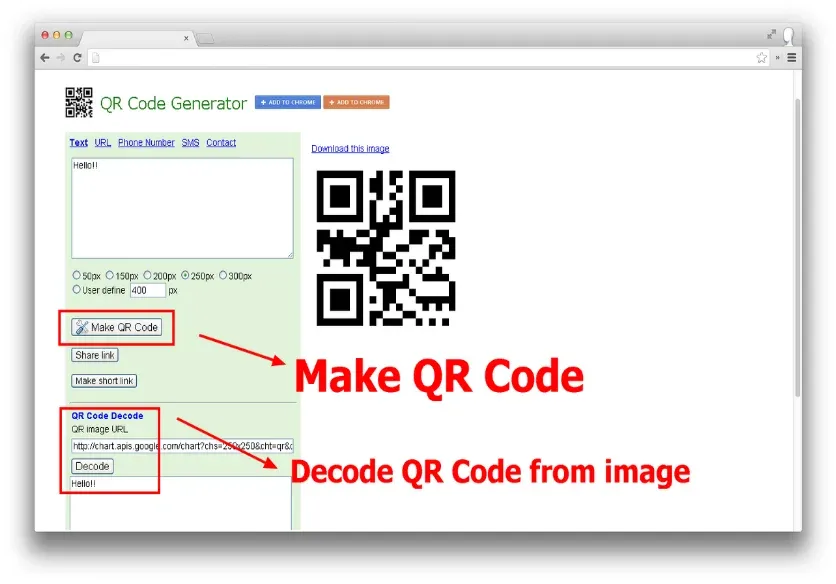Click the generated QR code image
836x584 pixels.
tap(386, 248)
